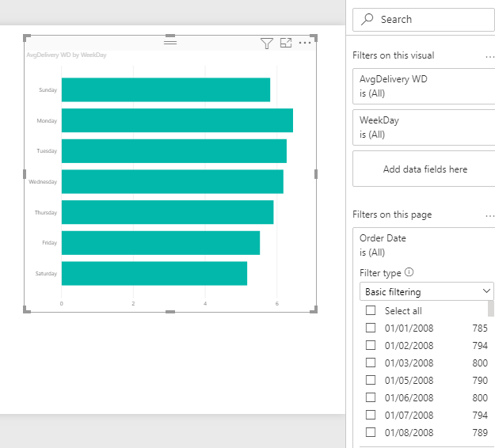Click the magnifier icon in Search box
The image size is (495, 448).
(x=367, y=19)
